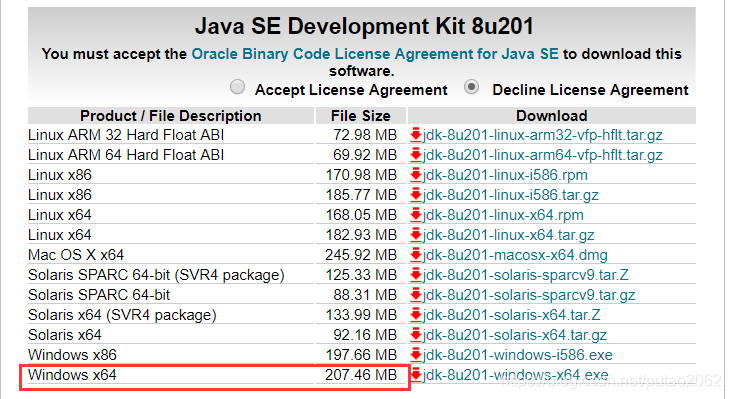Click the 197.66 MB file size cell
The image size is (731, 399).
(x=361, y=355)
